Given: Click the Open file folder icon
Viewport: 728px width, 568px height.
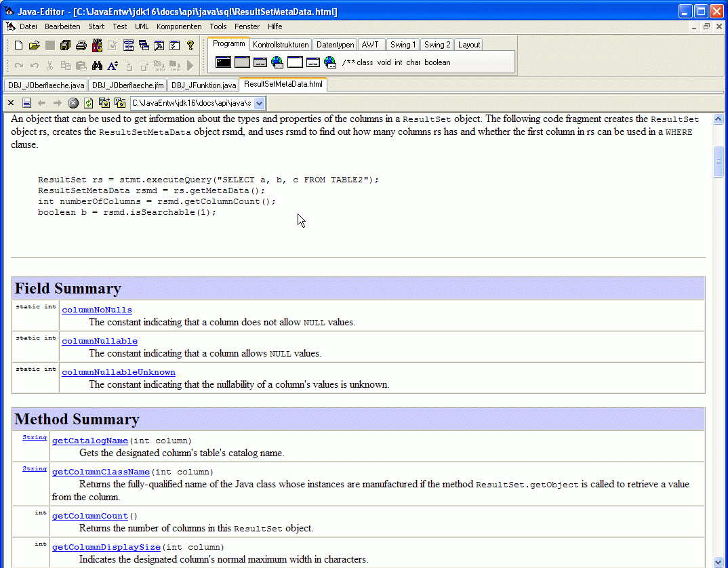Looking at the screenshot, I should pos(35,45).
